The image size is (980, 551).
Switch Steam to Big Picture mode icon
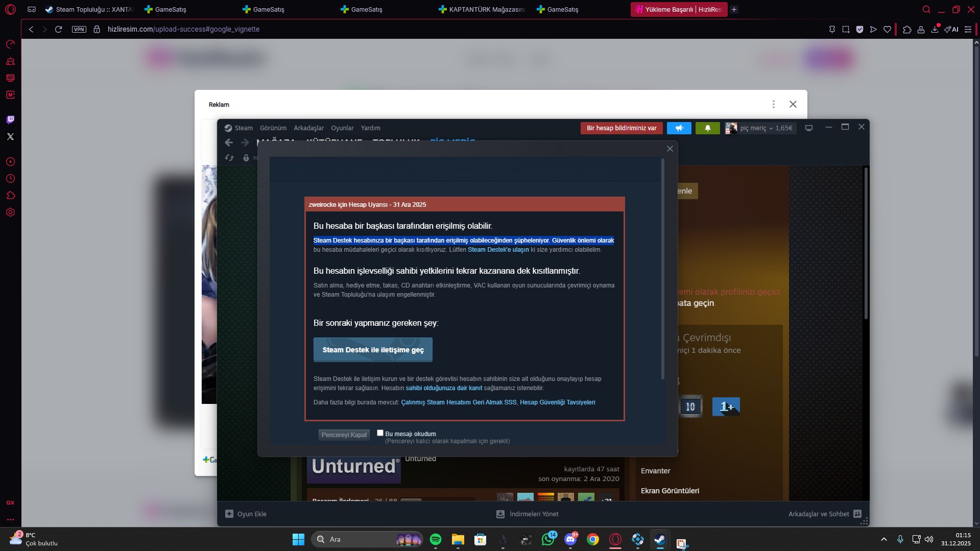click(809, 128)
